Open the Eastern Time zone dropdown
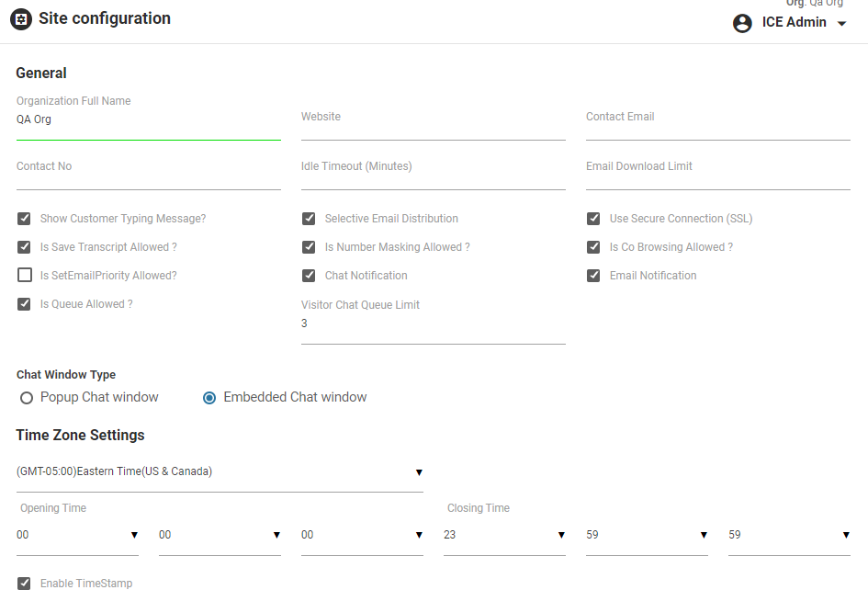868x590 pixels. pos(220,472)
